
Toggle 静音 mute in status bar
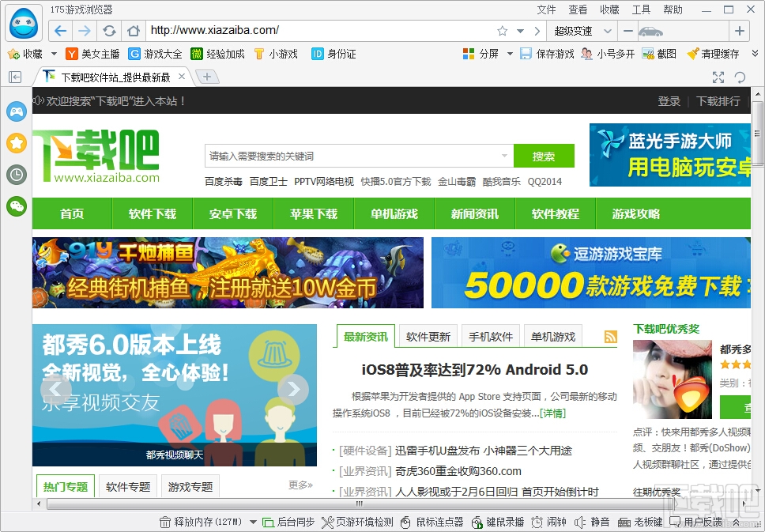tap(592, 523)
